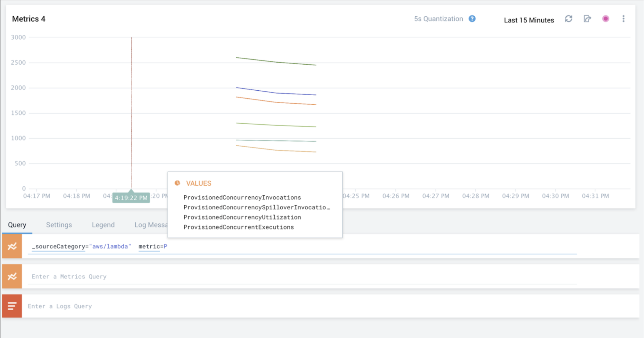Select ProvisionedConcurrencyUtilization from suggestions
Image resolution: width=644 pixels, height=338 pixels.
pos(242,217)
